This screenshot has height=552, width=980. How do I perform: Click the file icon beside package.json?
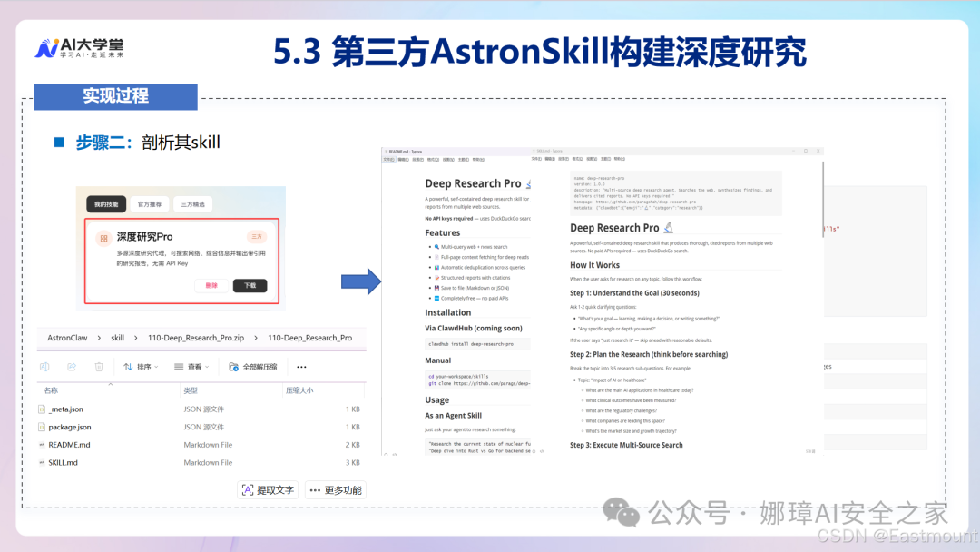click(42, 427)
